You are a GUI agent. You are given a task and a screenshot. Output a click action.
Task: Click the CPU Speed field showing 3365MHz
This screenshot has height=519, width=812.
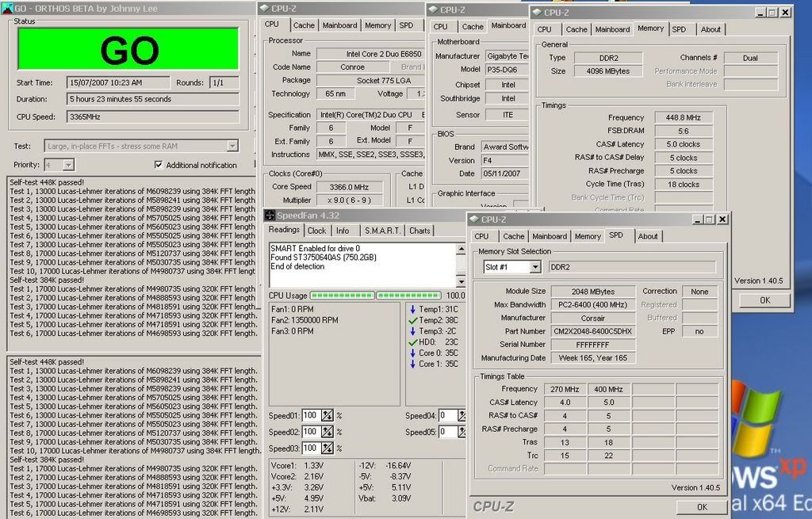[x=153, y=117]
